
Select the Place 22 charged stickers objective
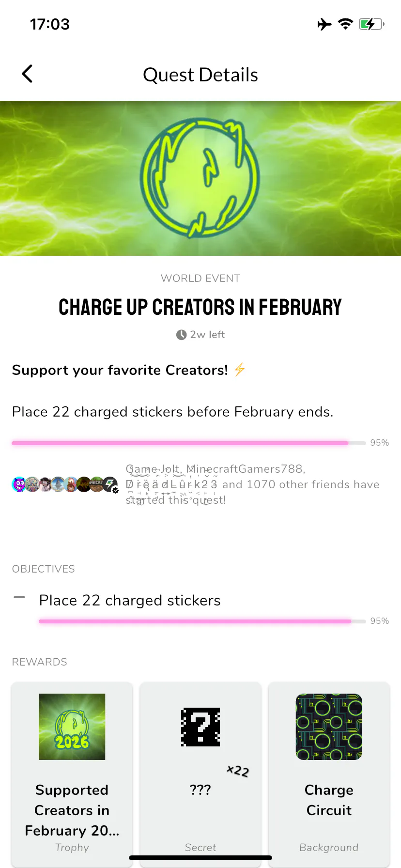(x=130, y=601)
